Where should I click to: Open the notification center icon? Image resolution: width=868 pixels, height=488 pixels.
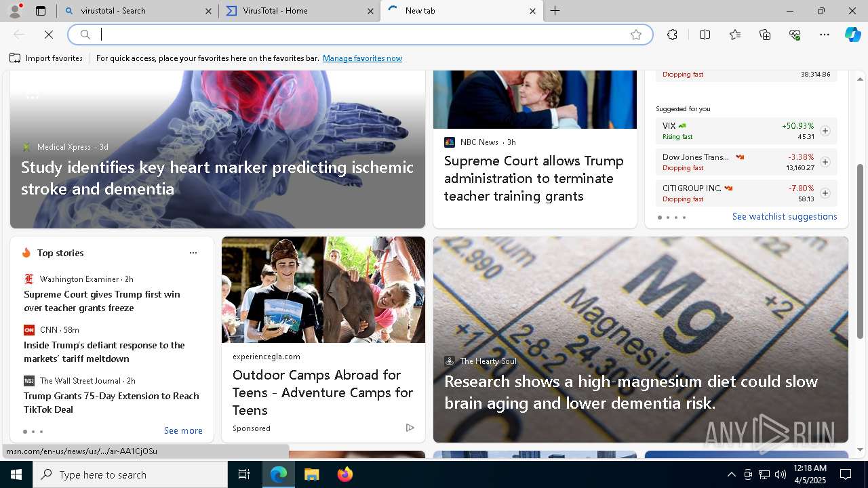tap(846, 474)
